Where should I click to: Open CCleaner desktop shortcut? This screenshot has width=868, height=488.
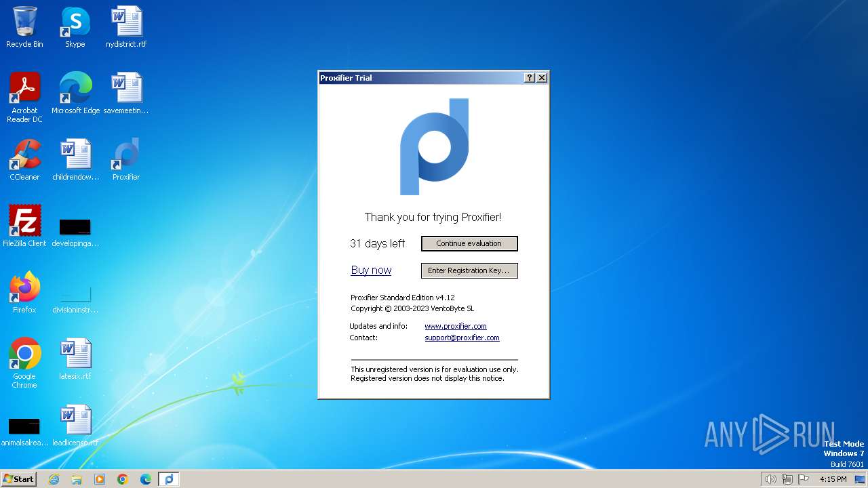[x=24, y=160]
